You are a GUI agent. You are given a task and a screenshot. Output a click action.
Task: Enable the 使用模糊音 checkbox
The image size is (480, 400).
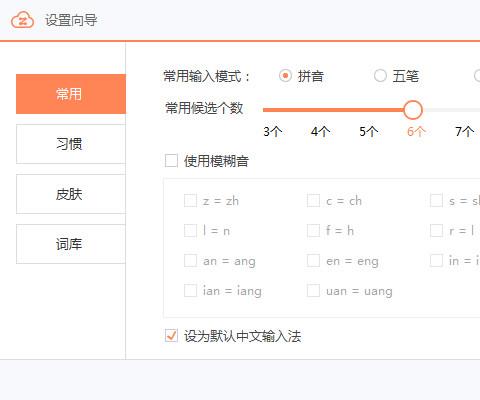point(171,161)
